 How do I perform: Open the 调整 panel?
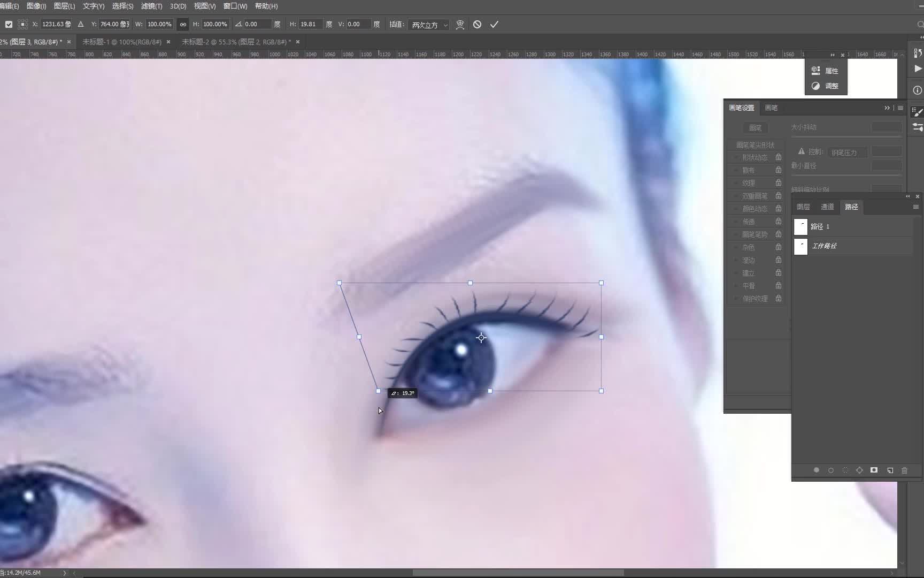point(825,86)
